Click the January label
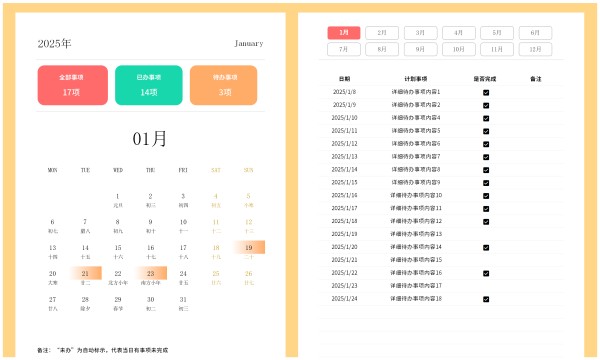600x360 pixels. 249,43
